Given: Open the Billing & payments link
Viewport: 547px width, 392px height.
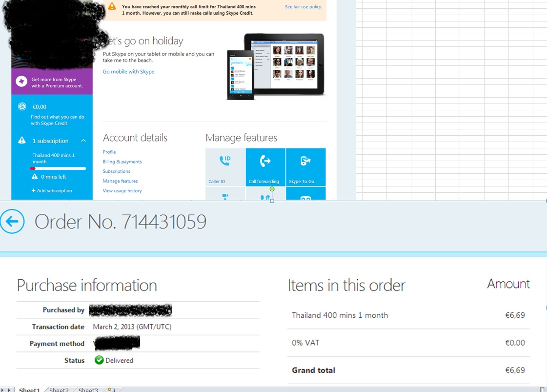Looking at the screenshot, I should coord(122,162).
